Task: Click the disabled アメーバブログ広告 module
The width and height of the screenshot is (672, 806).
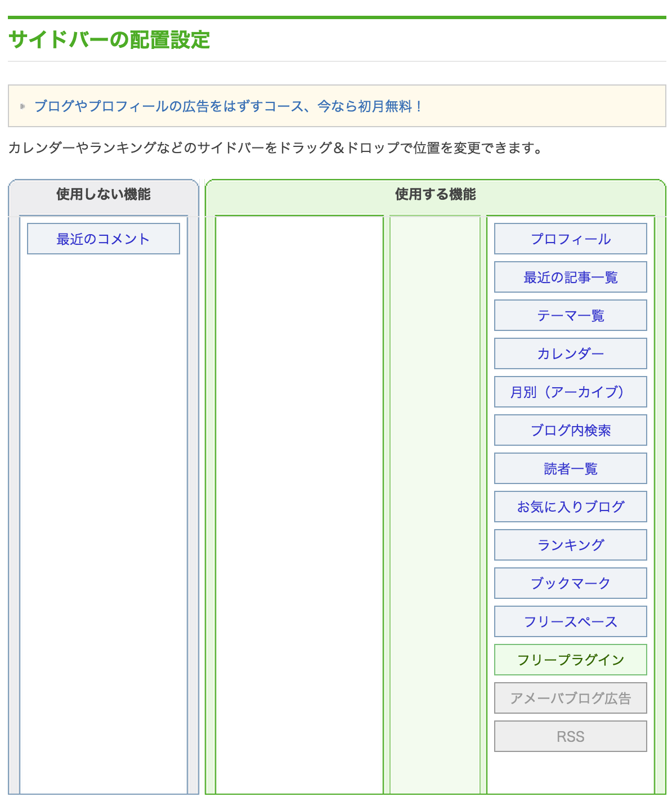Action: pyautogui.click(x=570, y=698)
